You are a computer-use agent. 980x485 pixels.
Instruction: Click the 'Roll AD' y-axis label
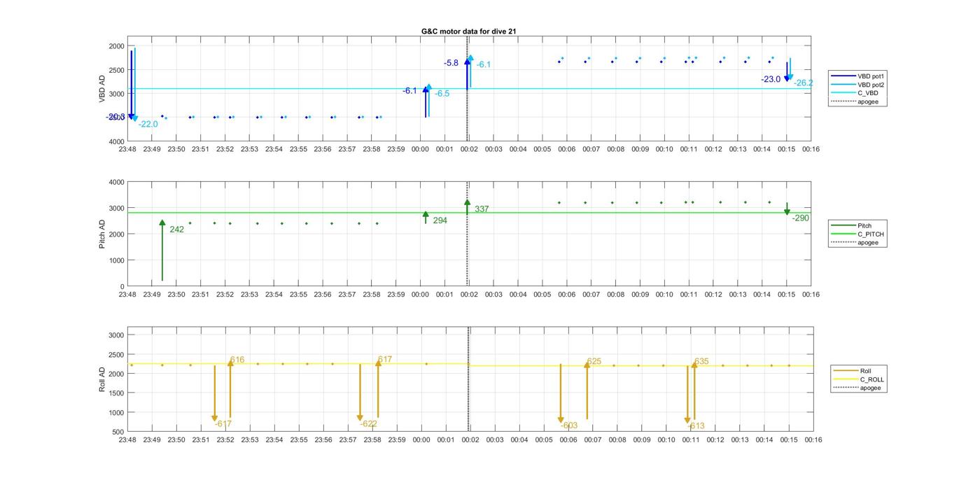pos(103,378)
